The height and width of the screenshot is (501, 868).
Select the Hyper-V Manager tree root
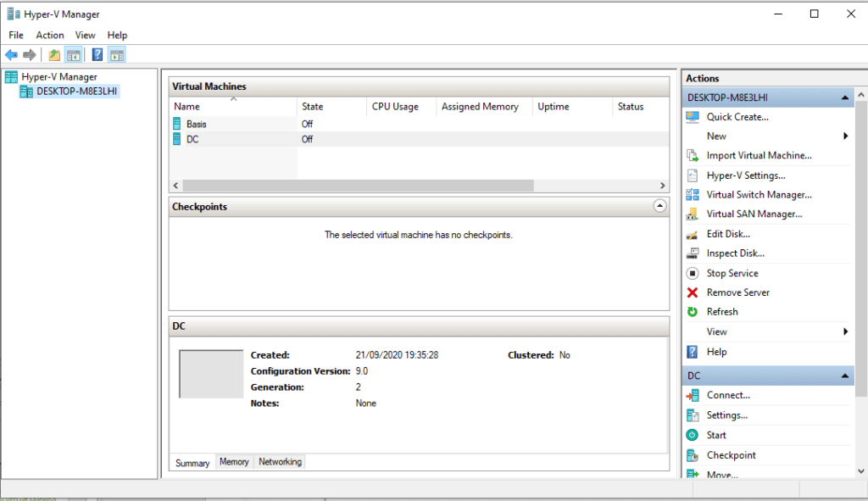click(x=59, y=77)
